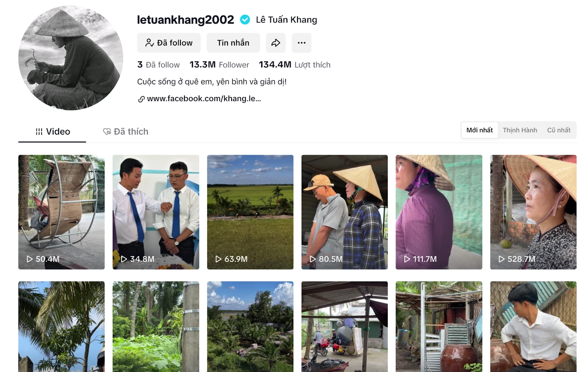588x372 pixels.
Task: Click the play icon on the 50.4M video
Action: click(30, 259)
